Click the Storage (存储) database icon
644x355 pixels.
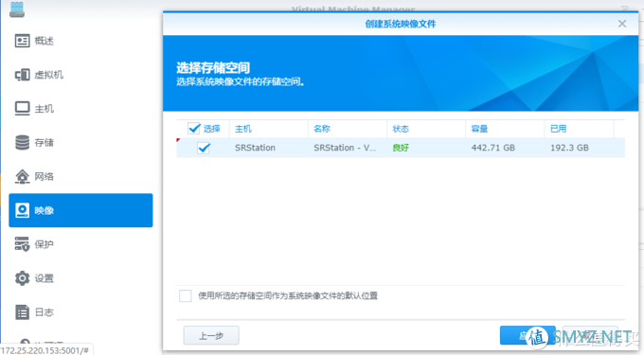[x=22, y=142]
